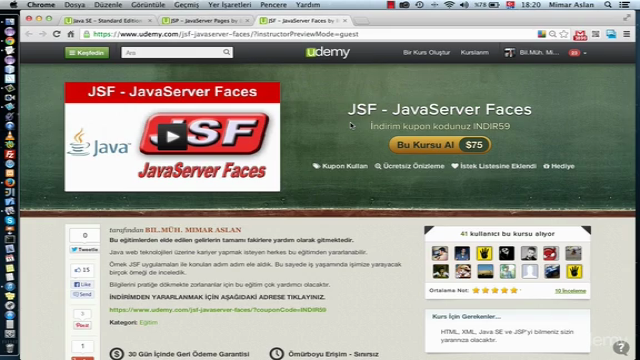The width and height of the screenshot is (640, 360).
Task: Click the help question mark bubble
Action: [621, 347]
